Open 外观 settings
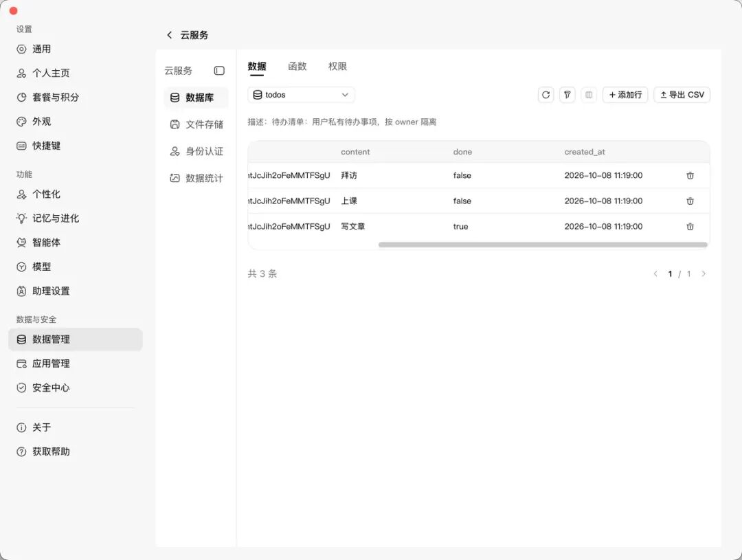This screenshot has width=742, height=560. (76, 121)
